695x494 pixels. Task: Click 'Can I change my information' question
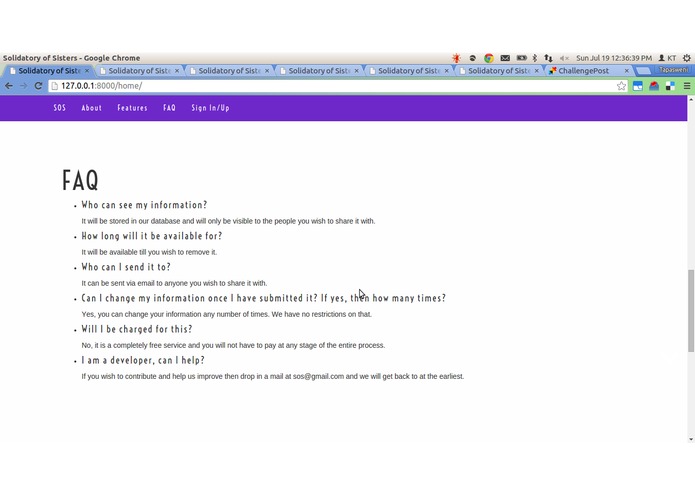263,298
